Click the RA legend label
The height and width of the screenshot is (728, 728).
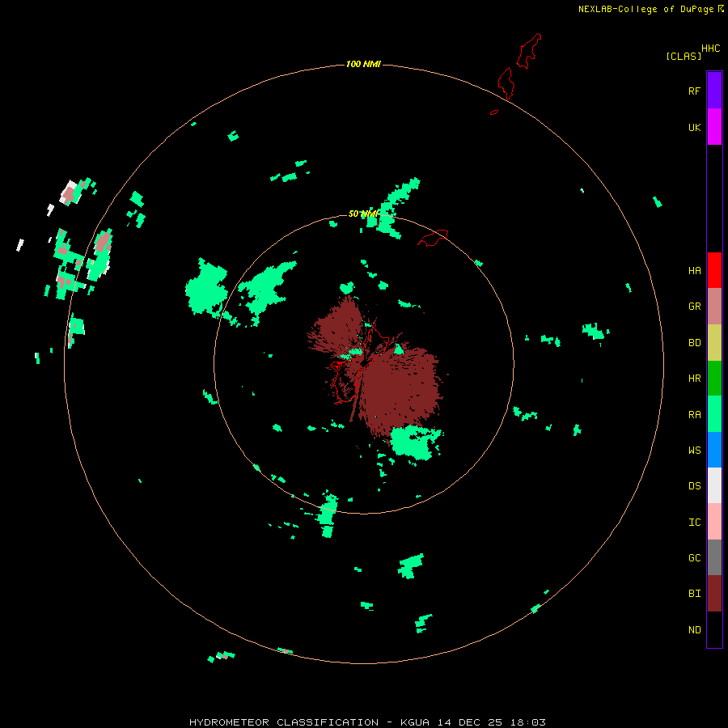point(694,415)
